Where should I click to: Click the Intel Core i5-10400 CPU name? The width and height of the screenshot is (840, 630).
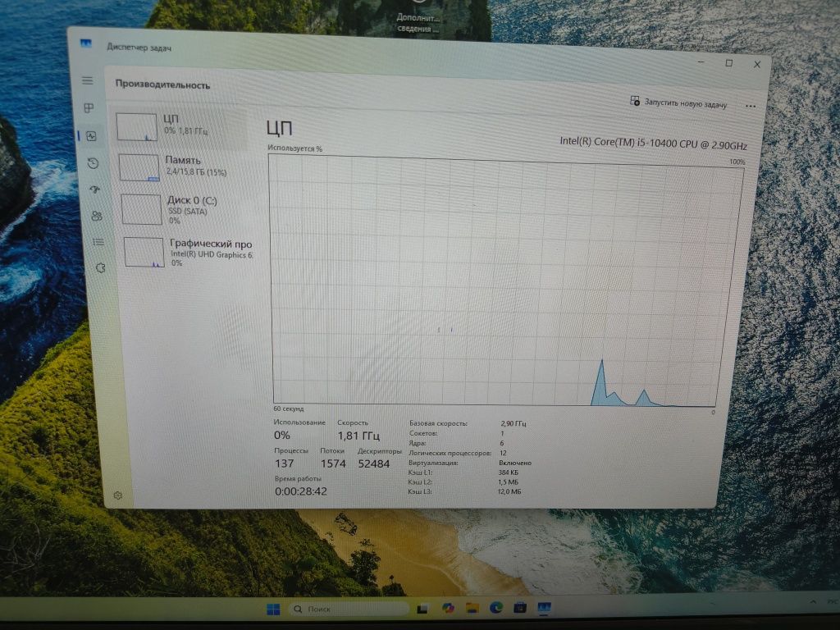pyautogui.click(x=653, y=143)
